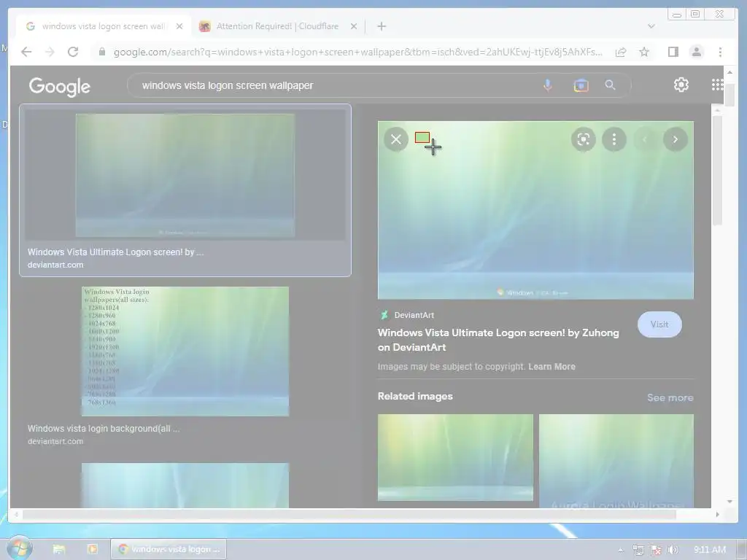Switch to the Attention Required Cloudflare tab
Viewport: 747px width, 560px height.
(277, 26)
